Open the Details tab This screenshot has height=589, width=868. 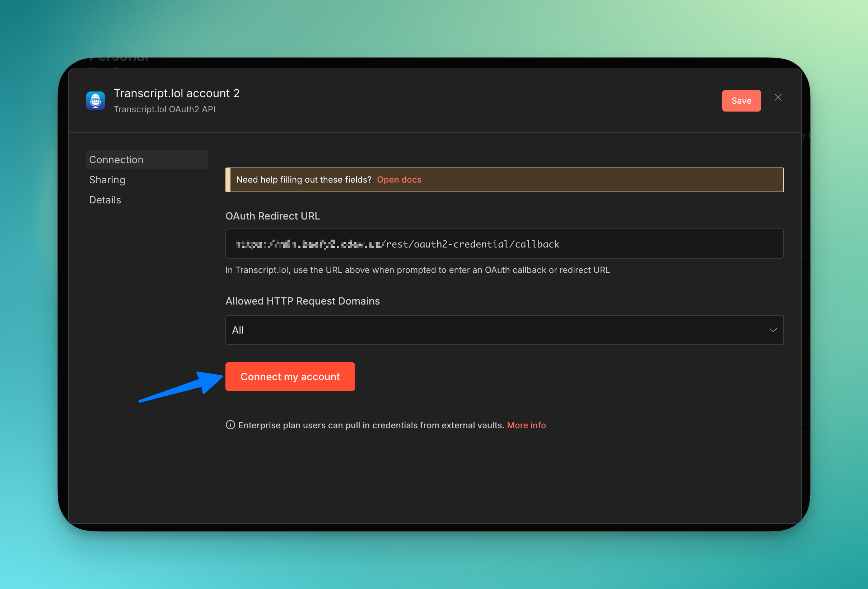105,200
